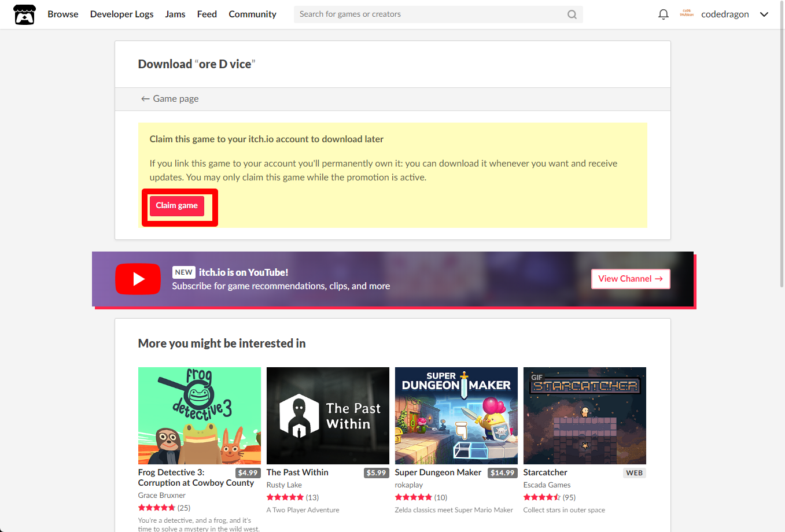Visit Rusty Lake creator page
The width and height of the screenshot is (785, 532).
coord(284,485)
